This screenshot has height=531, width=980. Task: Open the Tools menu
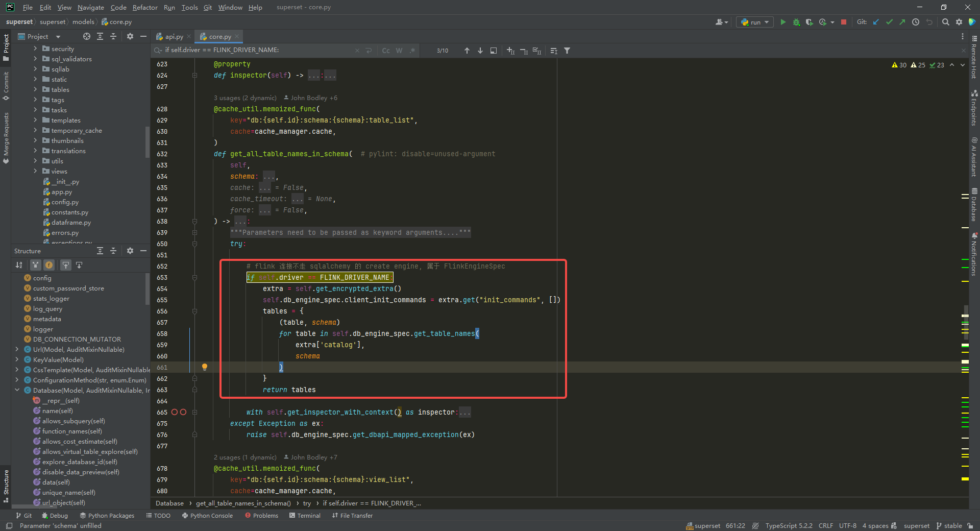[x=189, y=7]
